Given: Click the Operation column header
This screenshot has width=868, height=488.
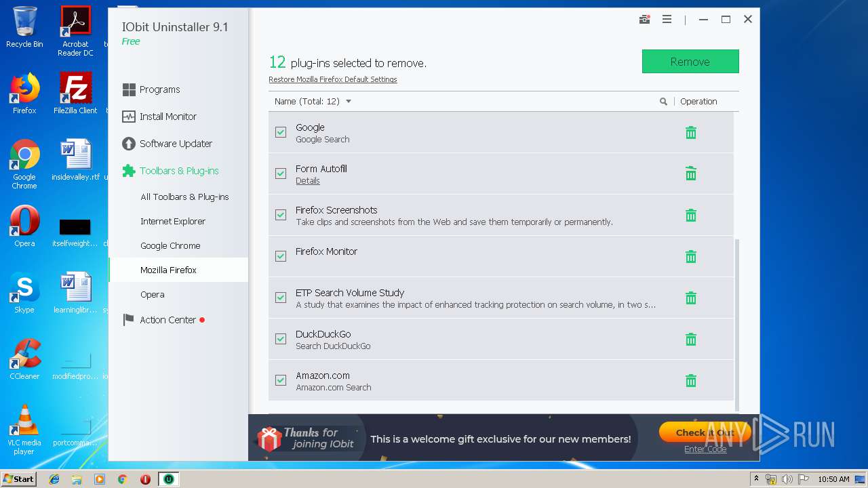Looking at the screenshot, I should tap(698, 102).
